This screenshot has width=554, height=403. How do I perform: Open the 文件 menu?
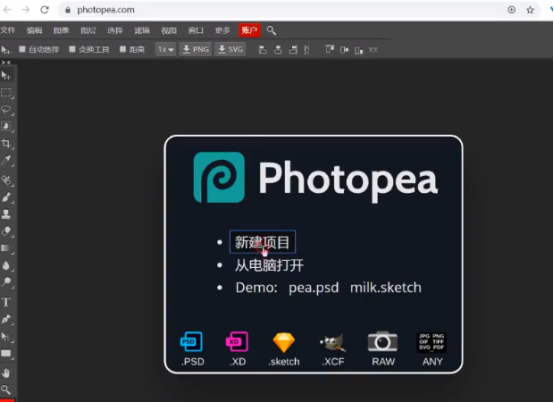click(x=8, y=30)
